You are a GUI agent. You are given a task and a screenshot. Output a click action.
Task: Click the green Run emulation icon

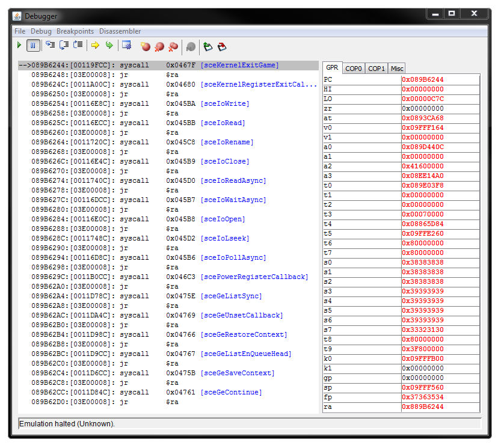click(x=19, y=45)
